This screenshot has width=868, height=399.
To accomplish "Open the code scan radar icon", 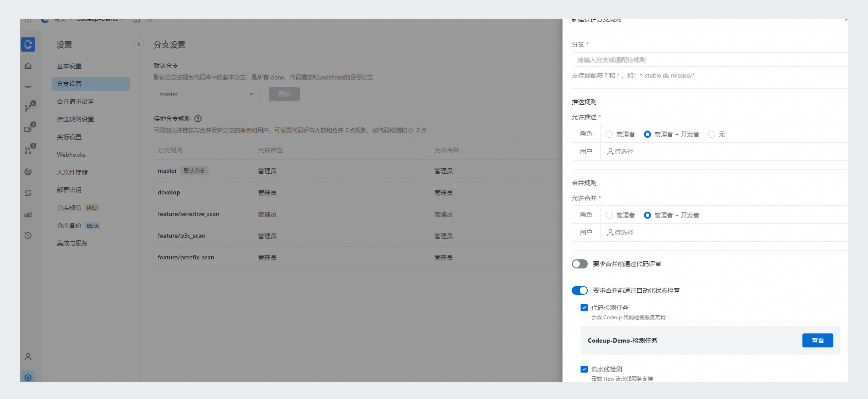I will (28, 172).
